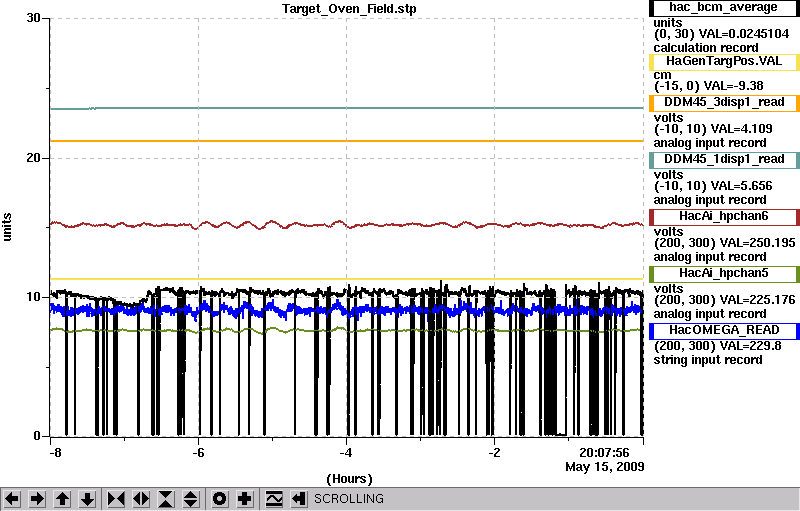Pan the graph up with the up arrow
Image resolution: width=800 pixels, height=511 pixels.
pos(63,499)
